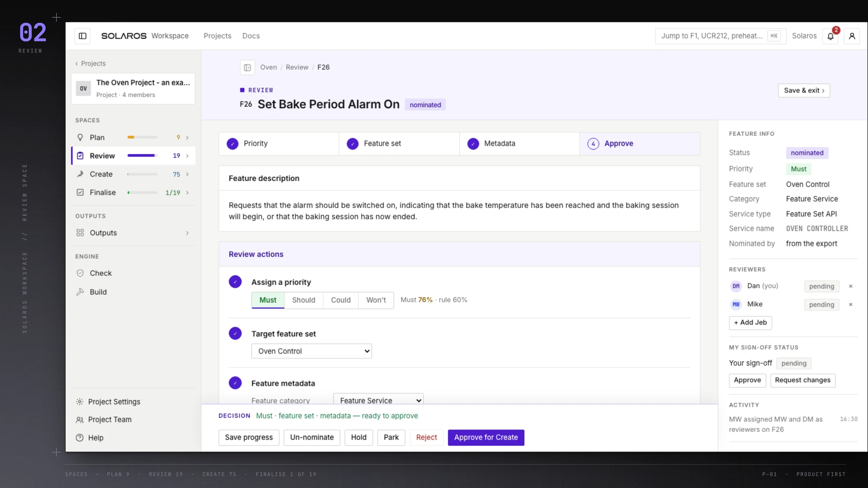Click the Project Team people icon
This screenshot has width=868, height=488.
point(79,420)
